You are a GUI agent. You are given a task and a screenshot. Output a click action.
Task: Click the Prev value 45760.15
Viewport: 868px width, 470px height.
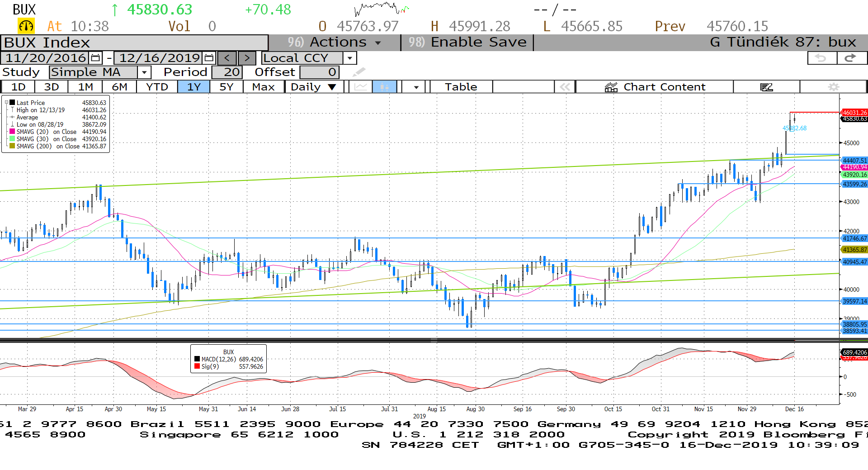[737, 26]
